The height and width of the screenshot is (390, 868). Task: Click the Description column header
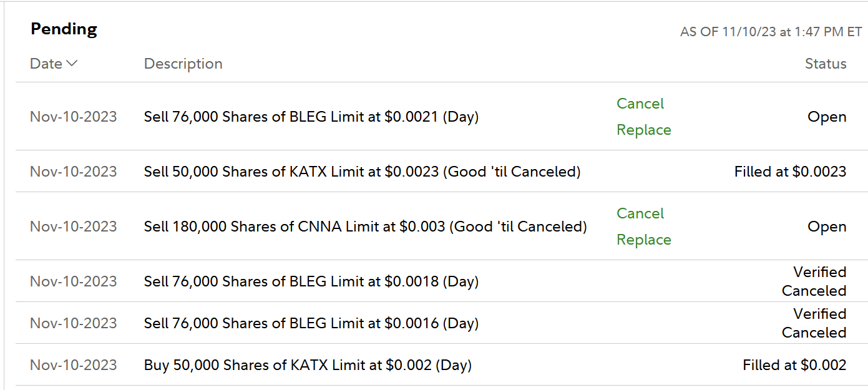pos(183,64)
